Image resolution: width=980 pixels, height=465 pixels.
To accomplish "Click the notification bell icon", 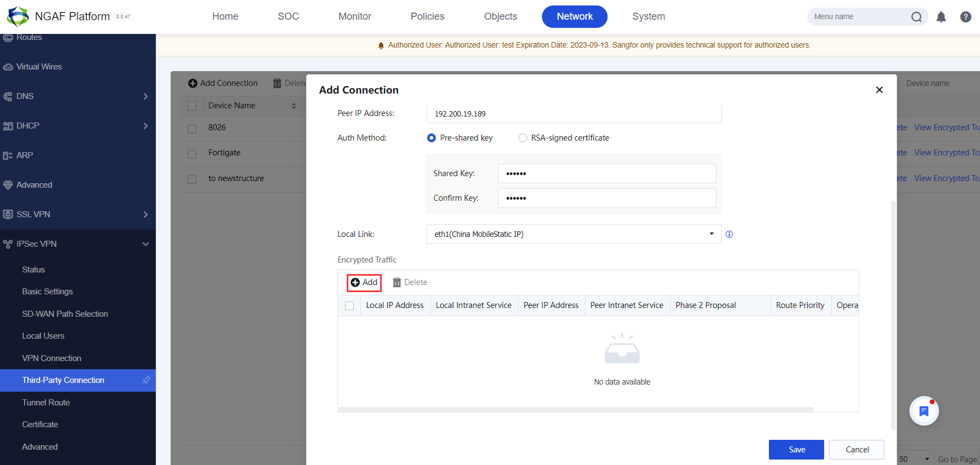I will [x=941, y=17].
